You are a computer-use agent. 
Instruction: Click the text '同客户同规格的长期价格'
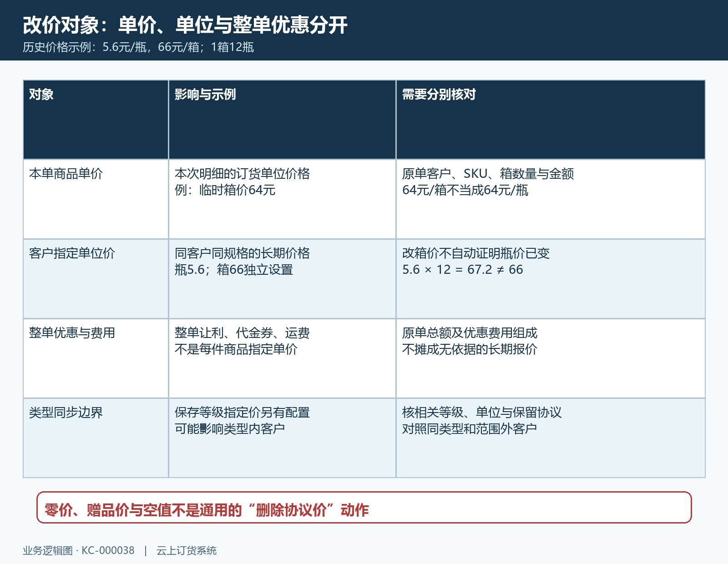click(x=242, y=253)
